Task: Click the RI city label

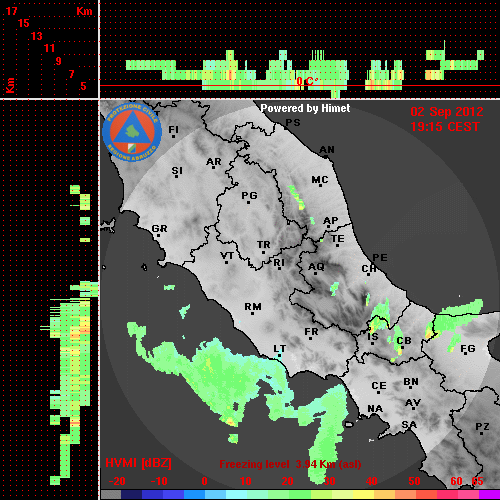Action: (279, 263)
